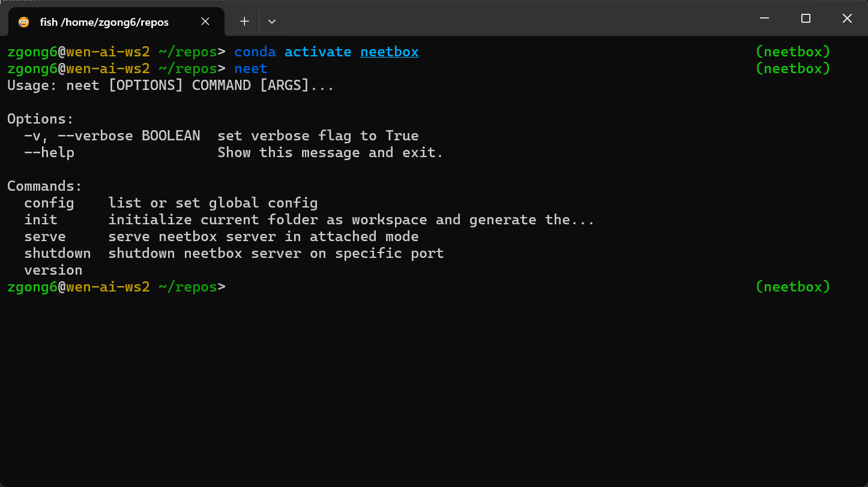
Task: Click the --help option text
Action: (49, 153)
